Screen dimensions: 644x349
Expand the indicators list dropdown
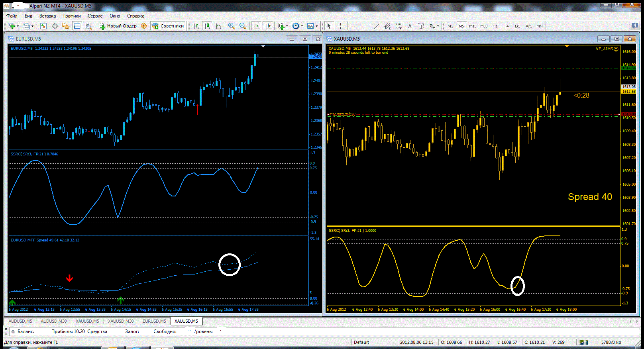coord(287,26)
